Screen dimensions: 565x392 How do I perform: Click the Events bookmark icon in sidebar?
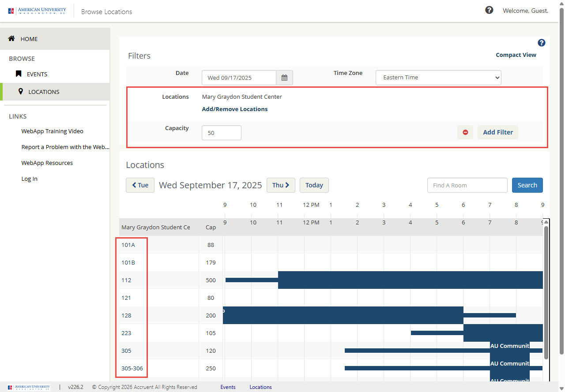pos(19,74)
